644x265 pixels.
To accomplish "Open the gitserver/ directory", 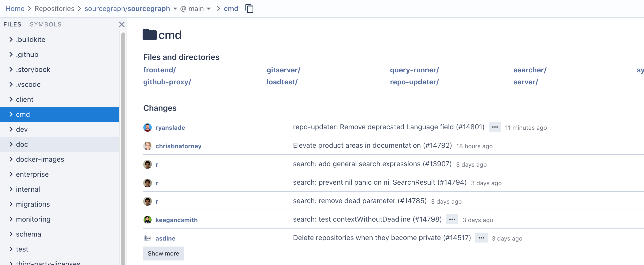I will click(284, 70).
